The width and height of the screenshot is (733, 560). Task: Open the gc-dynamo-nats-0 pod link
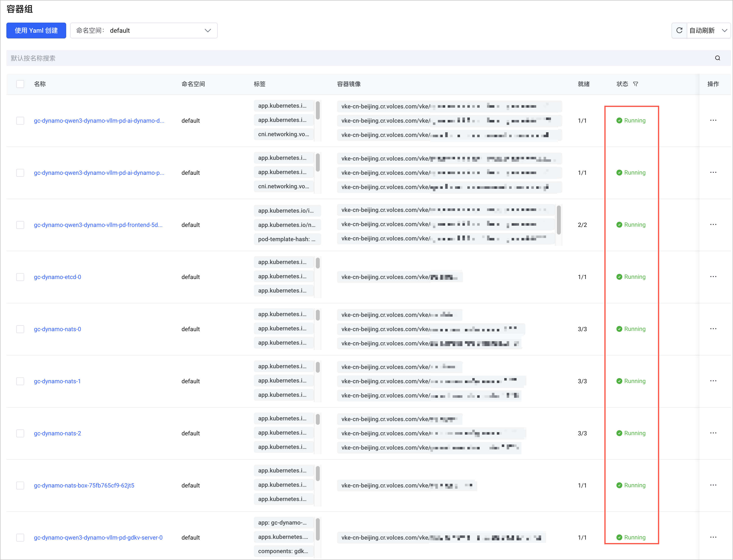[57, 329]
